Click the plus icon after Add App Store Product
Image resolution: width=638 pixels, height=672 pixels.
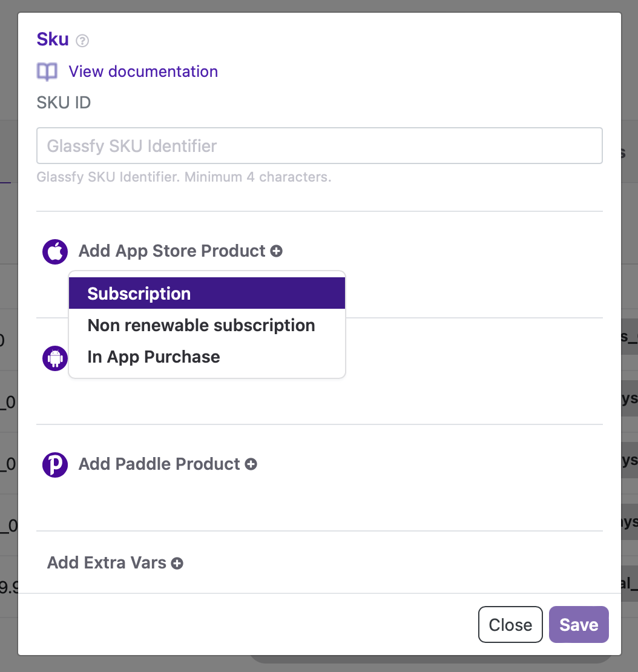277,251
